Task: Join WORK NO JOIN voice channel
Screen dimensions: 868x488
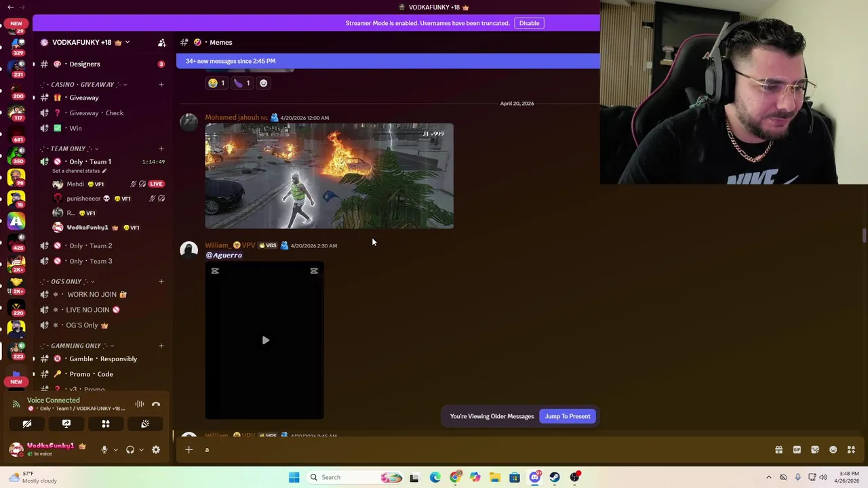Action: coord(102,294)
